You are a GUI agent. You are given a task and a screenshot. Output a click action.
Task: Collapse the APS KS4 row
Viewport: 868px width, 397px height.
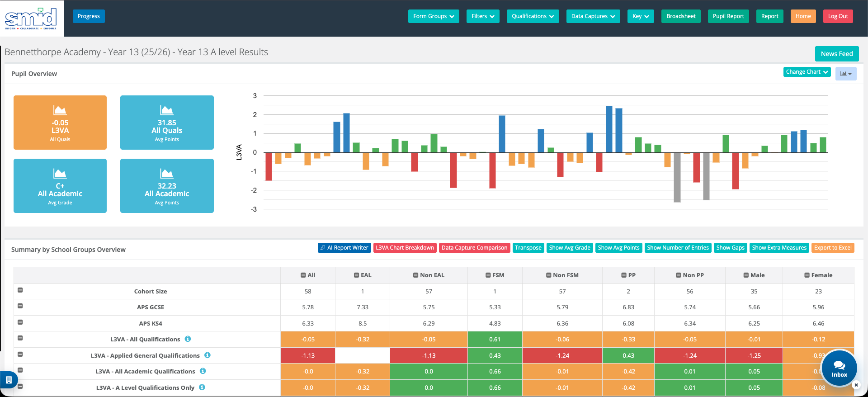(x=20, y=322)
